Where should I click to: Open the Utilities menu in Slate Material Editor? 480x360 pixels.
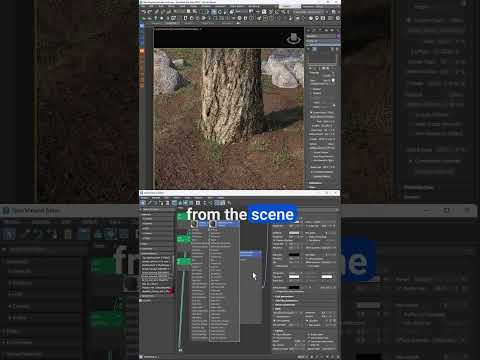(220, 198)
